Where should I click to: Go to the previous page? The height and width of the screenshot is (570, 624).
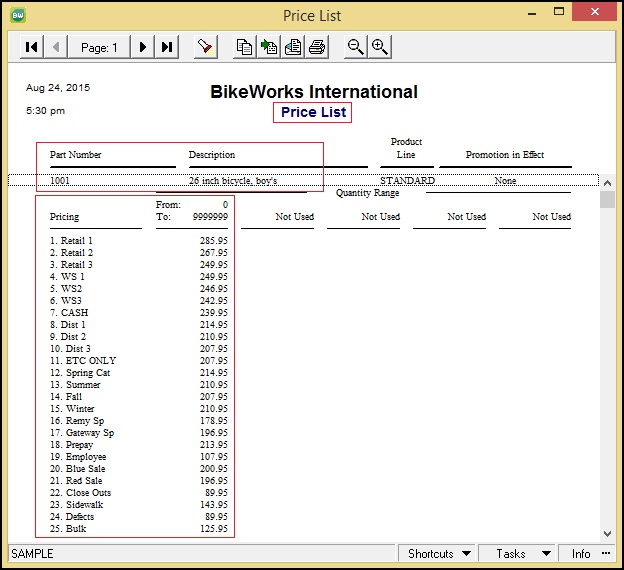pyautogui.click(x=56, y=47)
